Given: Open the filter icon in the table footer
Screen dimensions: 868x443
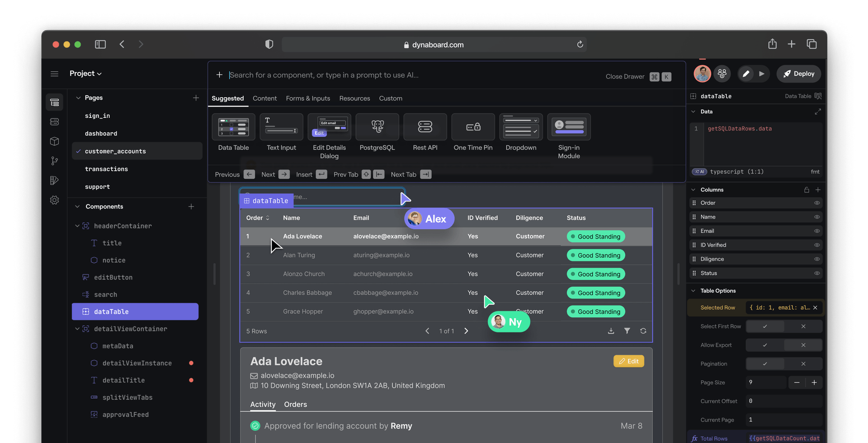Looking at the screenshot, I should (x=627, y=331).
